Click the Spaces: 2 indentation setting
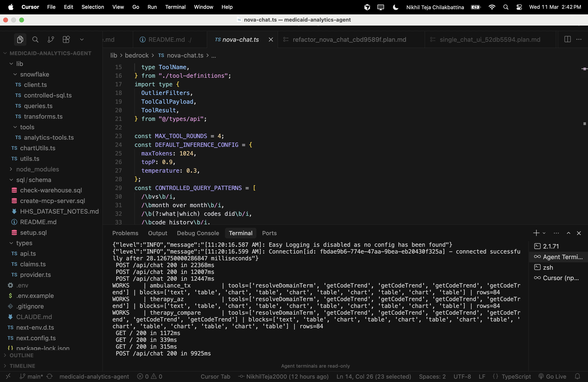Image resolution: width=588 pixels, height=382 pixels. coord(432,376)
